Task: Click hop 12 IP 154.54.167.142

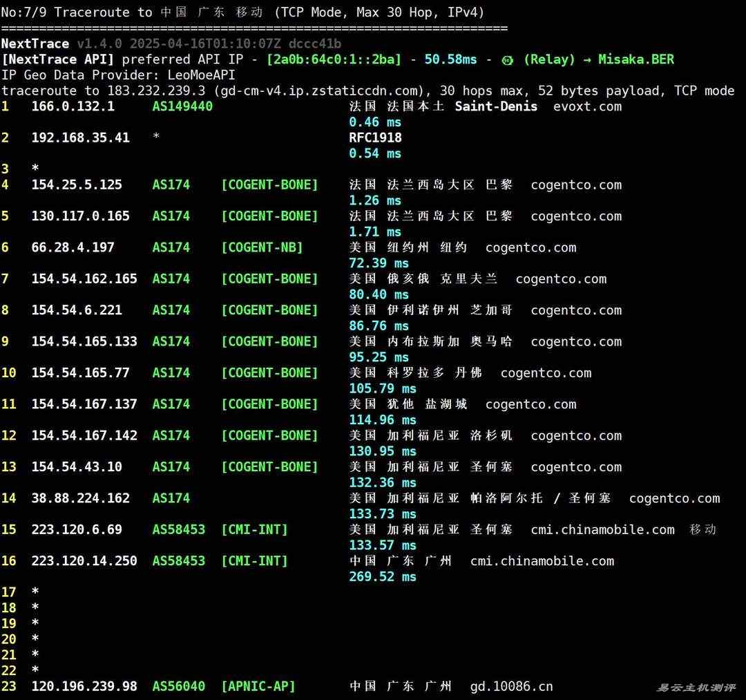Action: (x=84, y=435)
